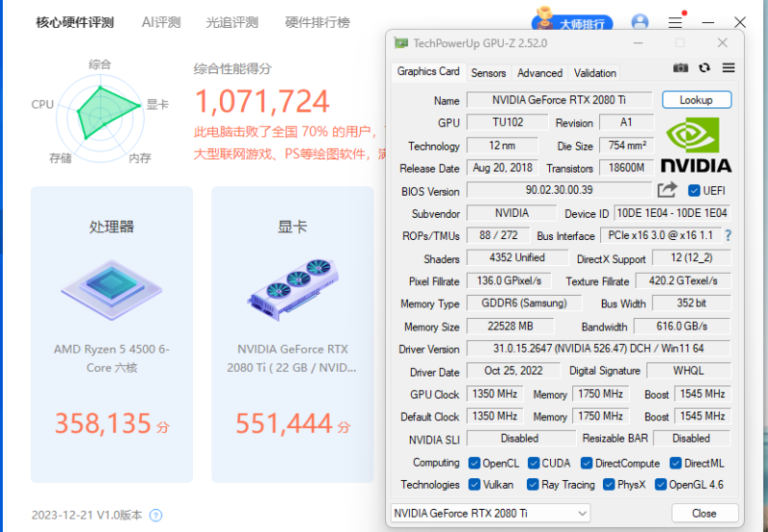Click the Memory Size 22528 MB field
The height and width of the screenshot is (532, 768).
(x=511, y=326)
